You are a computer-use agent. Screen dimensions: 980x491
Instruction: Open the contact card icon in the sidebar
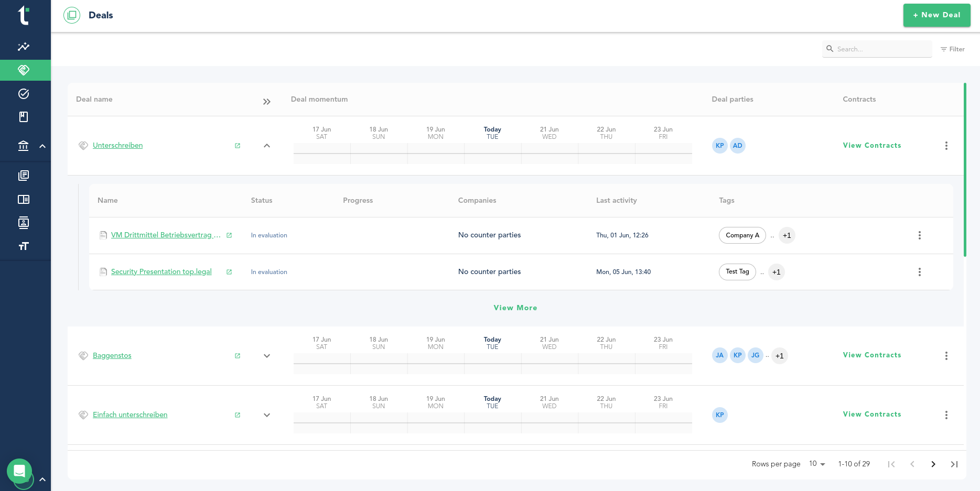tap(24, 223)
